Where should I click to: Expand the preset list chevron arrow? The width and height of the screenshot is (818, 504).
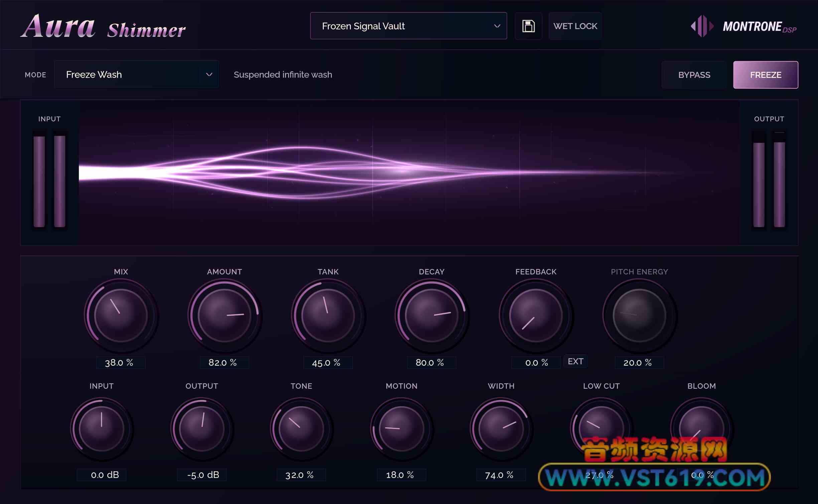[497, 26]
